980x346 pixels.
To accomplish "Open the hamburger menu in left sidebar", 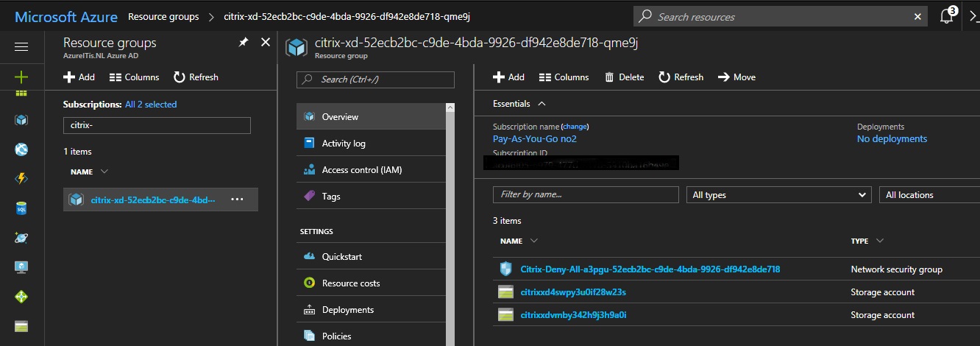I will (21, 46).
